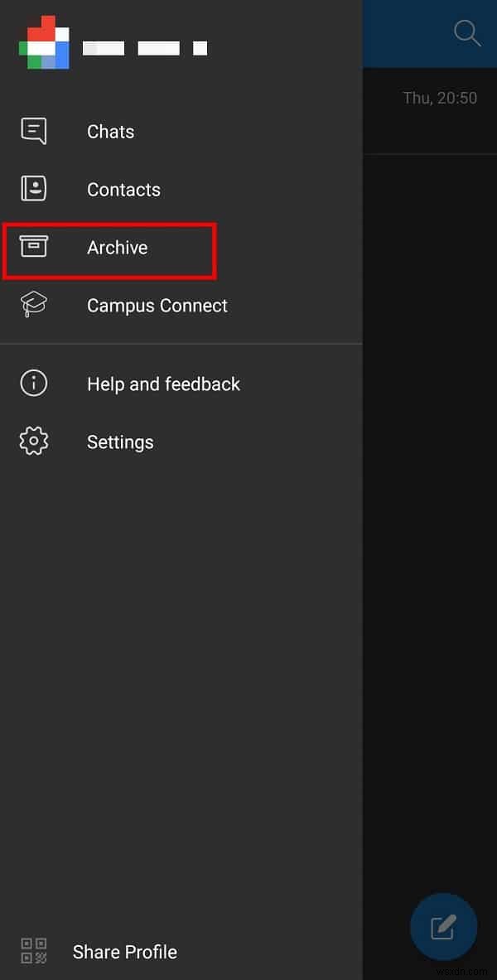Open the Help info circle icon

pyautogui.click(x=33, y=383)
